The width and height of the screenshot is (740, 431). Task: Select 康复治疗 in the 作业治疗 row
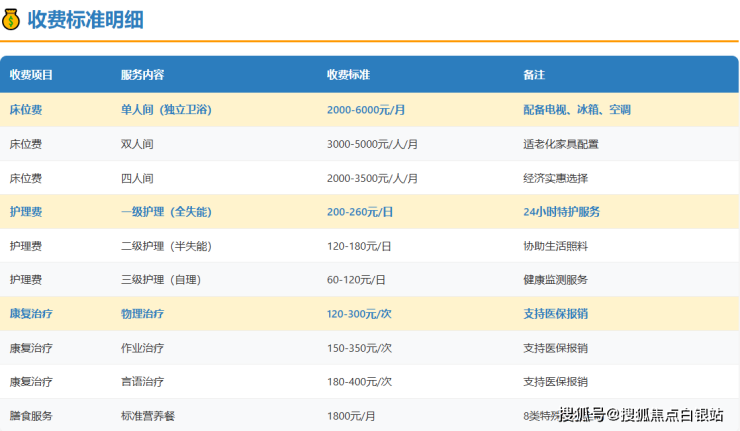coord(31,348)
